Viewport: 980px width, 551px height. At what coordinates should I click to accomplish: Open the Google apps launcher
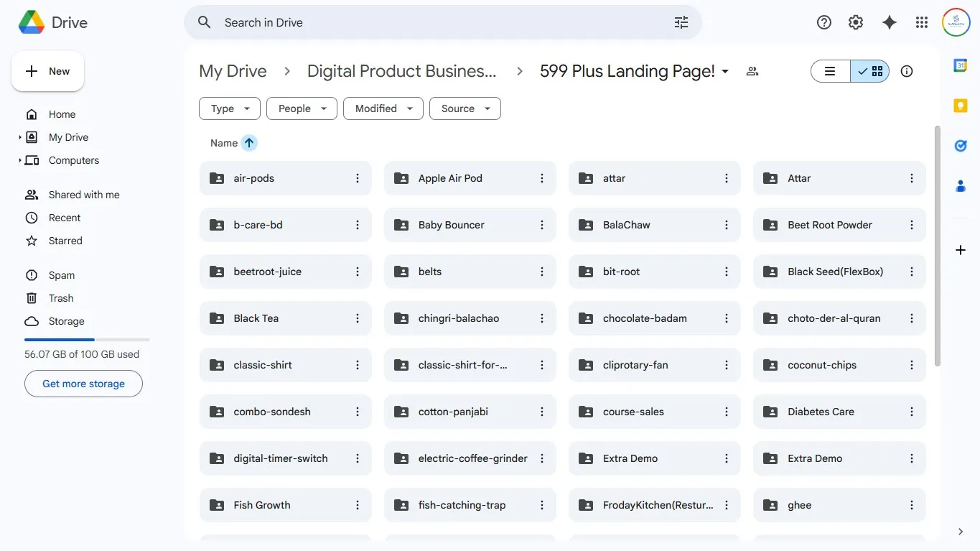[x=922, y=22]
